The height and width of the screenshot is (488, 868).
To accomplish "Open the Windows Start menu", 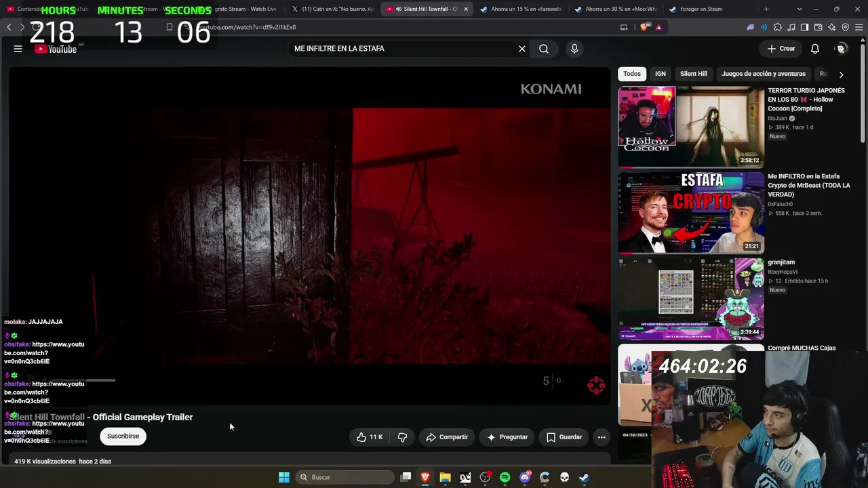I will point(284,477).
